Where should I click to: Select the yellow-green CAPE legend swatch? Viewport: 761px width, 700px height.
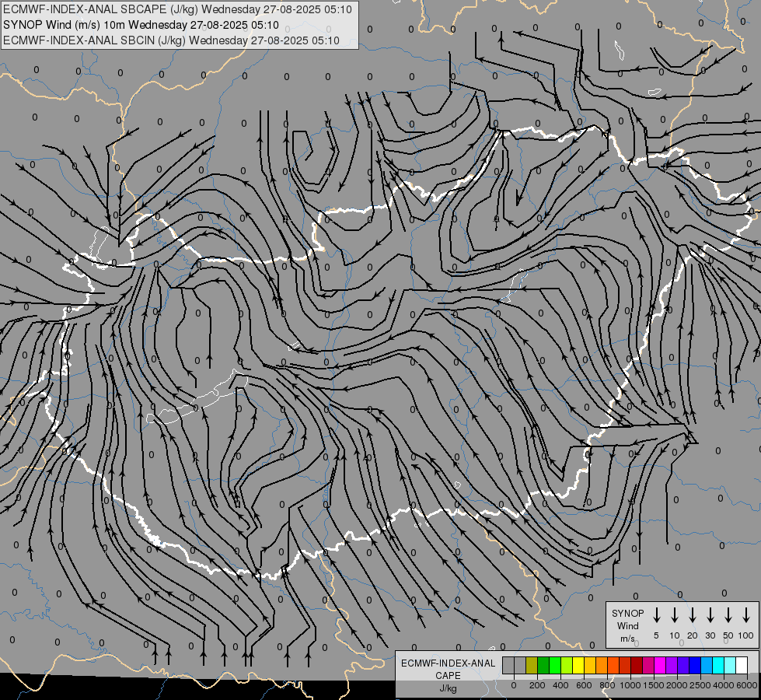click(x=567, y=665)
